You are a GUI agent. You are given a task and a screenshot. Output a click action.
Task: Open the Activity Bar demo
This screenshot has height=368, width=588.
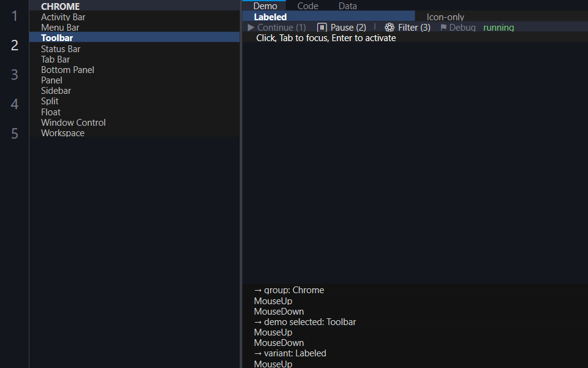pos(134,17)
